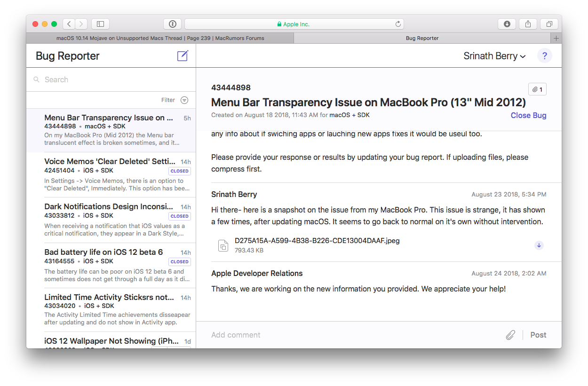
Task: Click the Apple Inc. address bar
Action: 294,24
